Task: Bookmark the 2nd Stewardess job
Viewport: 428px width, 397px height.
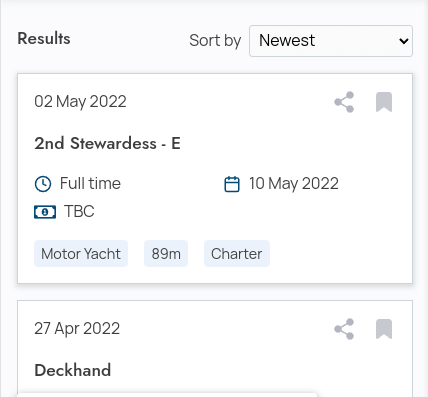Action: (384, 102)
